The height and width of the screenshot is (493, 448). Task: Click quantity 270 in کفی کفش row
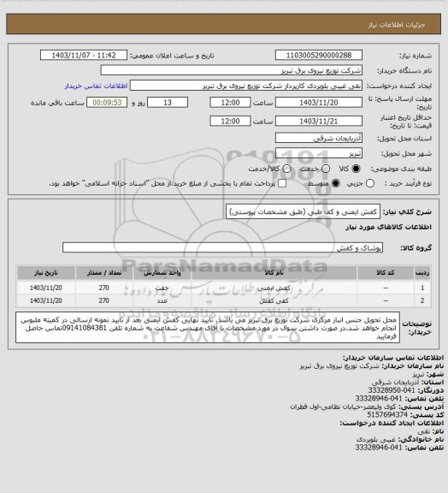click(x=104, y=301)
